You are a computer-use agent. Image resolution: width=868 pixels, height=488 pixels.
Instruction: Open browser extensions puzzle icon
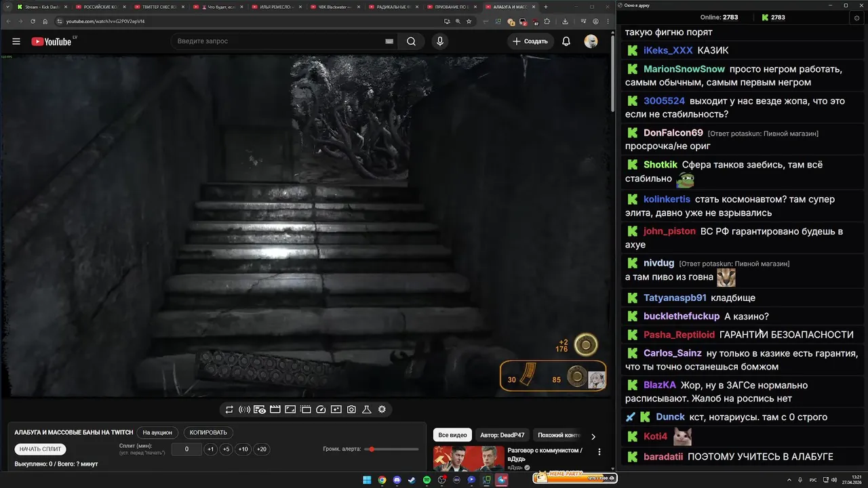pos(547,21)
